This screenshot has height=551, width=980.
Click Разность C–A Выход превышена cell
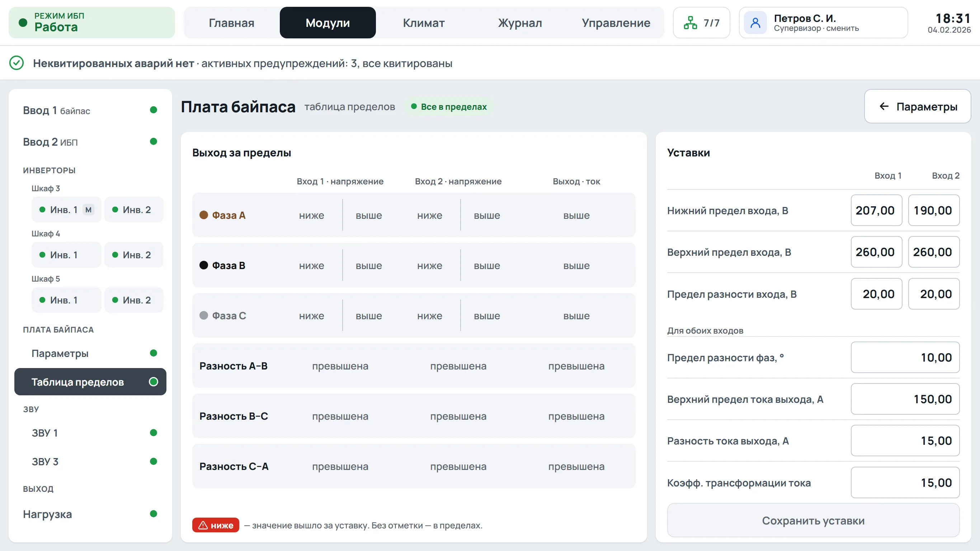(576, 467)
